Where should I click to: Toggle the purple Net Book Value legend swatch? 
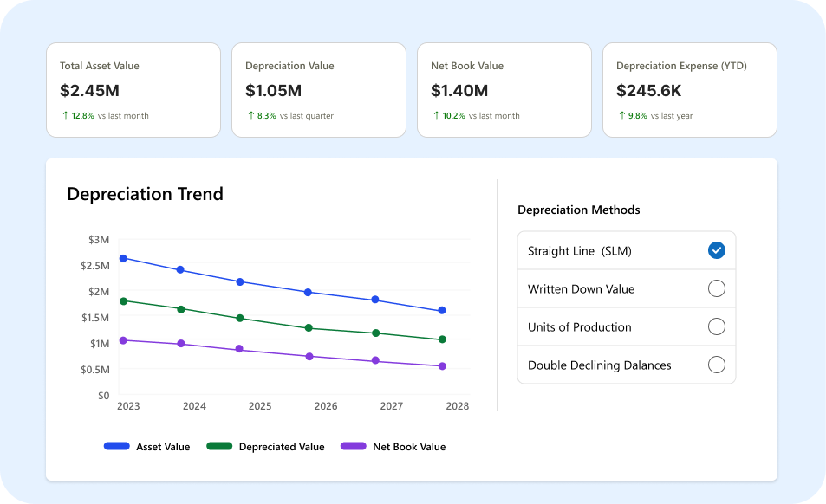click(x=354, y=446)
